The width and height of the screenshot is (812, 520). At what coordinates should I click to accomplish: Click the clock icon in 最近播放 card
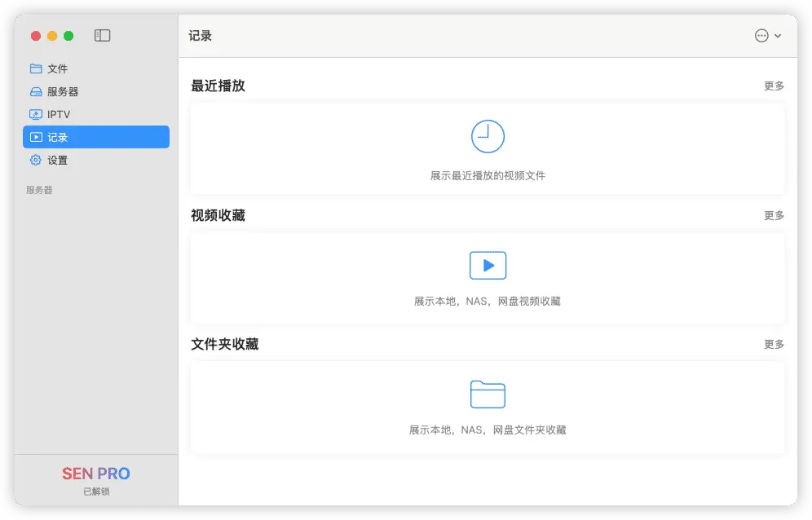[x=488, y=137]
